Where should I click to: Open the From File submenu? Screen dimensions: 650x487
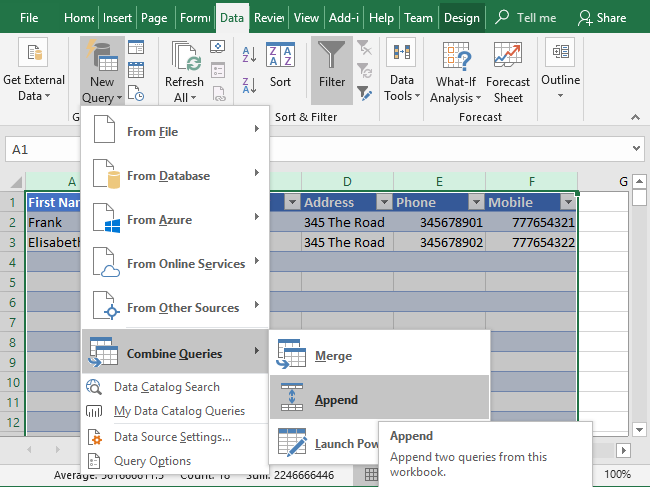click(175, 131)
